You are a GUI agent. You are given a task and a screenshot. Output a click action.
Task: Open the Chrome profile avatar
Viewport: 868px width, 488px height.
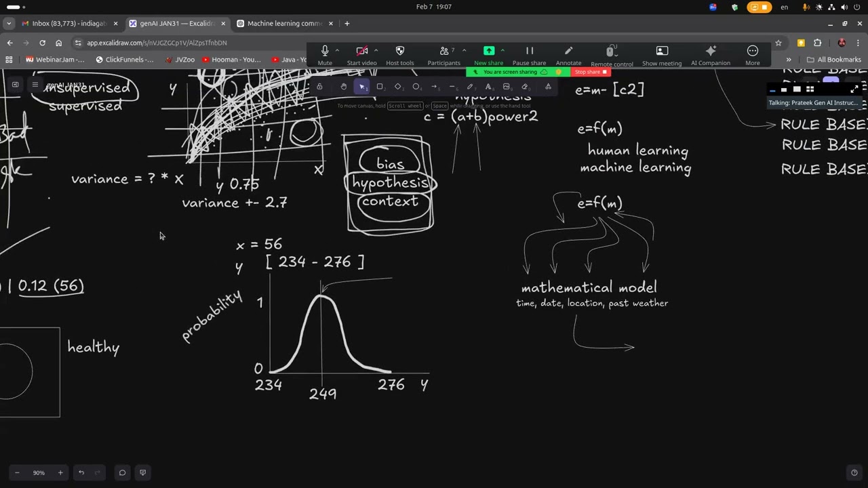tap(842, 43)
